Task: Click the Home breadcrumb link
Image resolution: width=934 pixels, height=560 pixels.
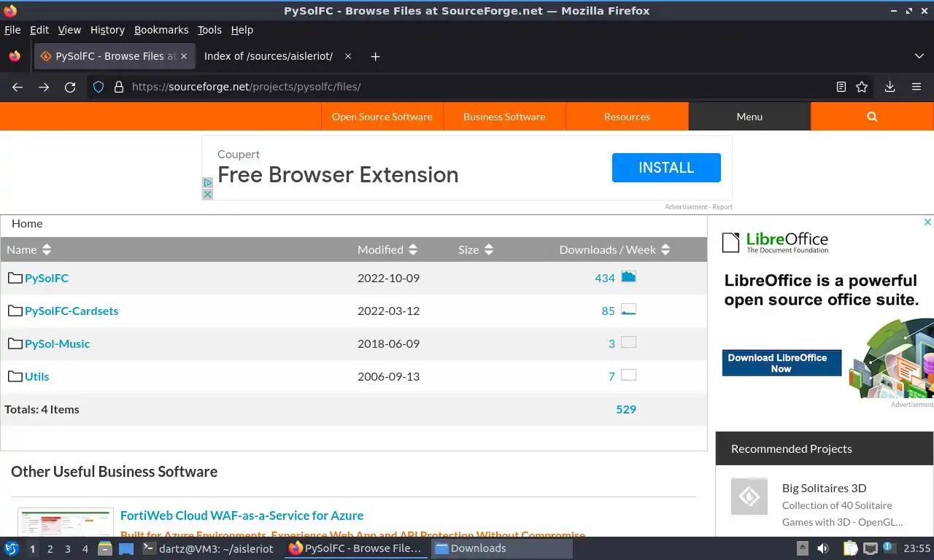Action: [x=27, y=224]
